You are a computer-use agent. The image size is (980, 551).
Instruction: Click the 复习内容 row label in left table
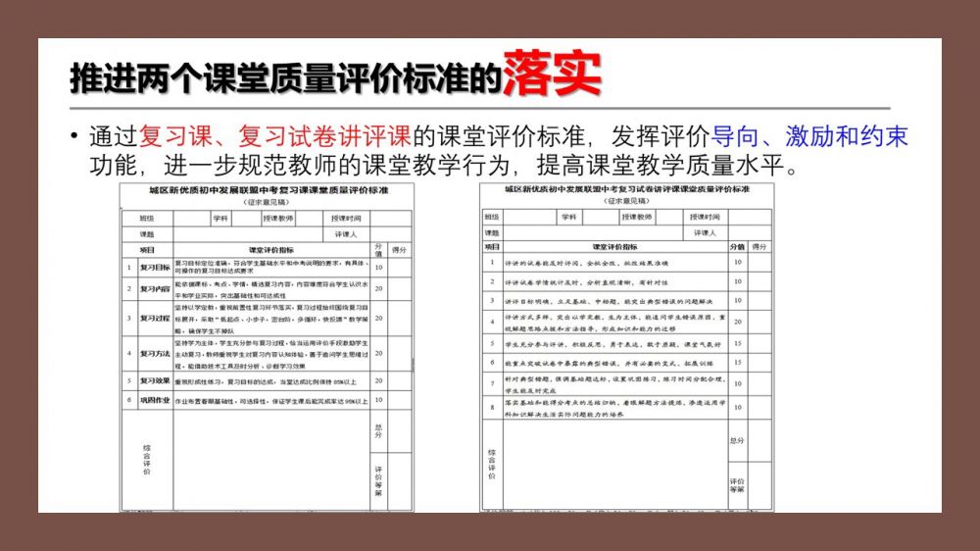[x=154, y=289]
